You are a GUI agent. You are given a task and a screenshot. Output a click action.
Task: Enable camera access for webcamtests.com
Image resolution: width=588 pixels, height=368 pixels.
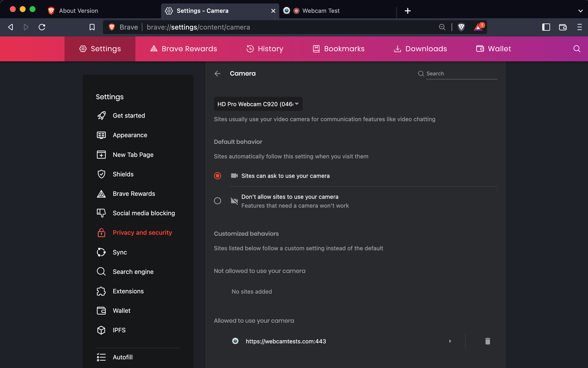(450, 341)
